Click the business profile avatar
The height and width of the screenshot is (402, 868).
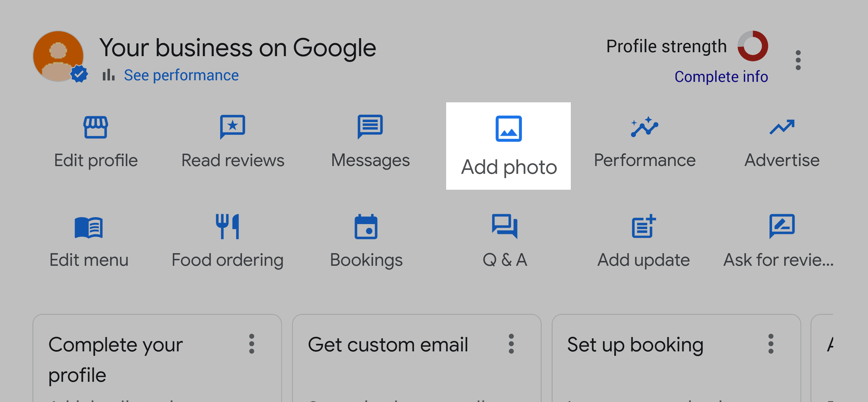[58, 55]
